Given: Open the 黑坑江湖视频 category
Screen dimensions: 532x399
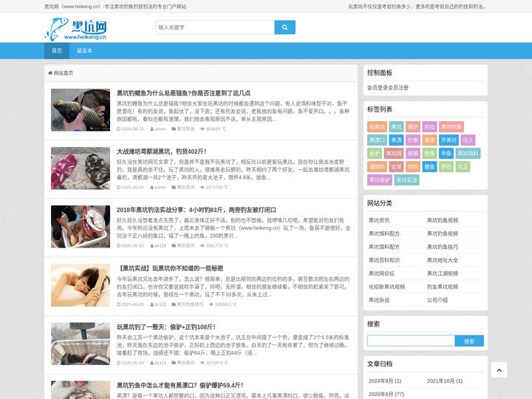Looking at the screenshot, I should [443, 273].
